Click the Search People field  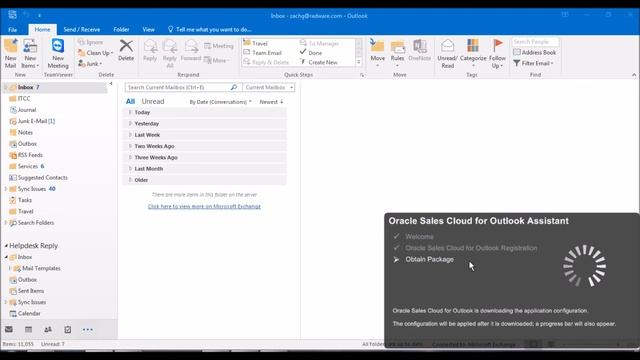pyautogui.click(x=535, y=42)
